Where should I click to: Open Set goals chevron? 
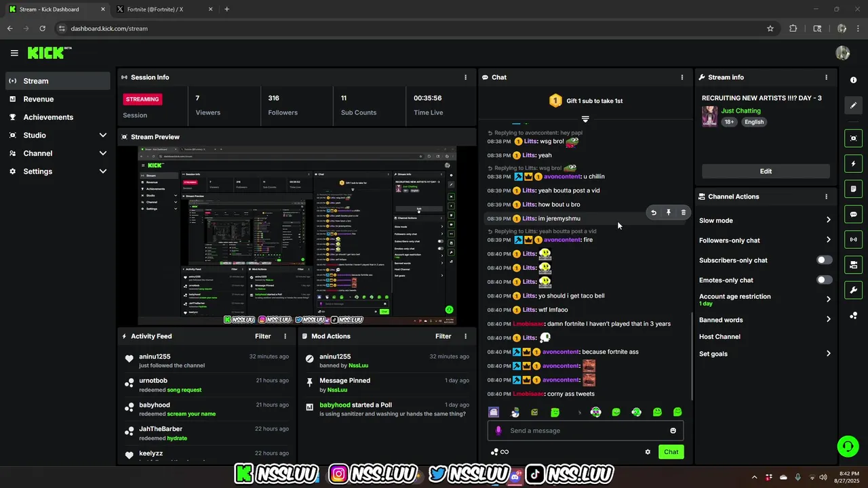[x=828, y=354]
